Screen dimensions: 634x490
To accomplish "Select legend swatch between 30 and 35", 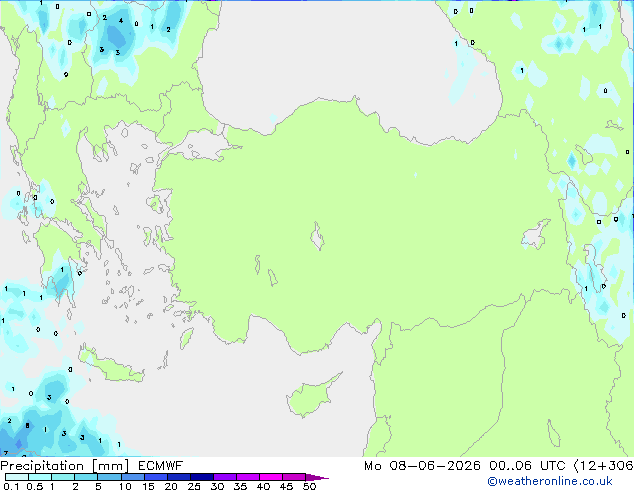I will click(x=224, y=477).
